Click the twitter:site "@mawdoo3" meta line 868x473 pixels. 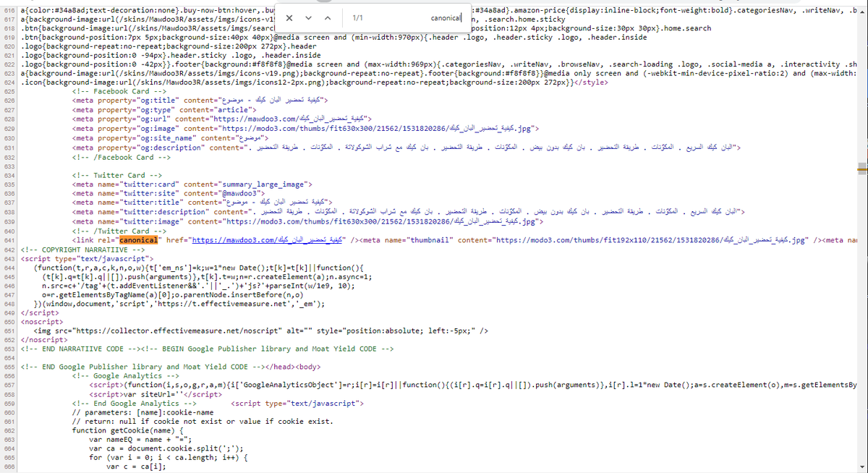click(169, 193)
